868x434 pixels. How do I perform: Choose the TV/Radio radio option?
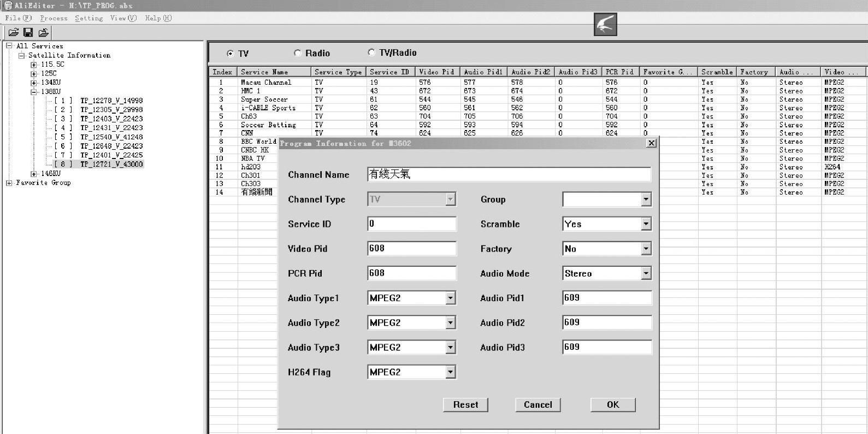coord(371,52)
